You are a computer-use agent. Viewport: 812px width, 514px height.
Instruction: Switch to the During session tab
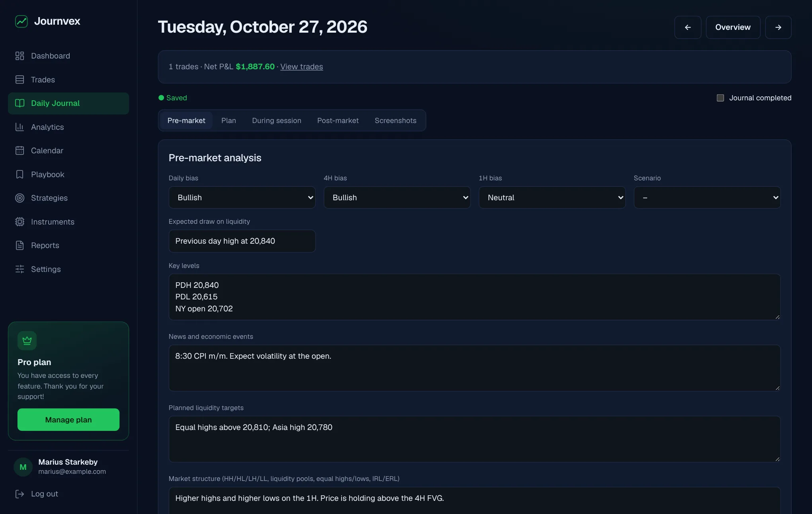[x=277, y=121]
